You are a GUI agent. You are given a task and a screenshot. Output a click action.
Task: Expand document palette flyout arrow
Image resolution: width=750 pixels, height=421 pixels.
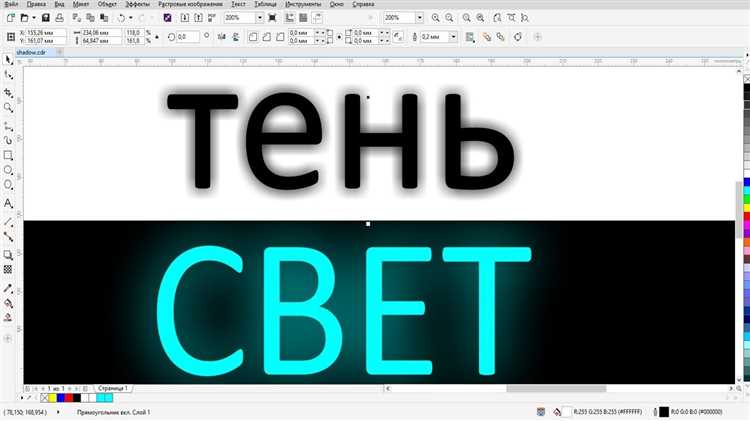[x=22, y=398]
